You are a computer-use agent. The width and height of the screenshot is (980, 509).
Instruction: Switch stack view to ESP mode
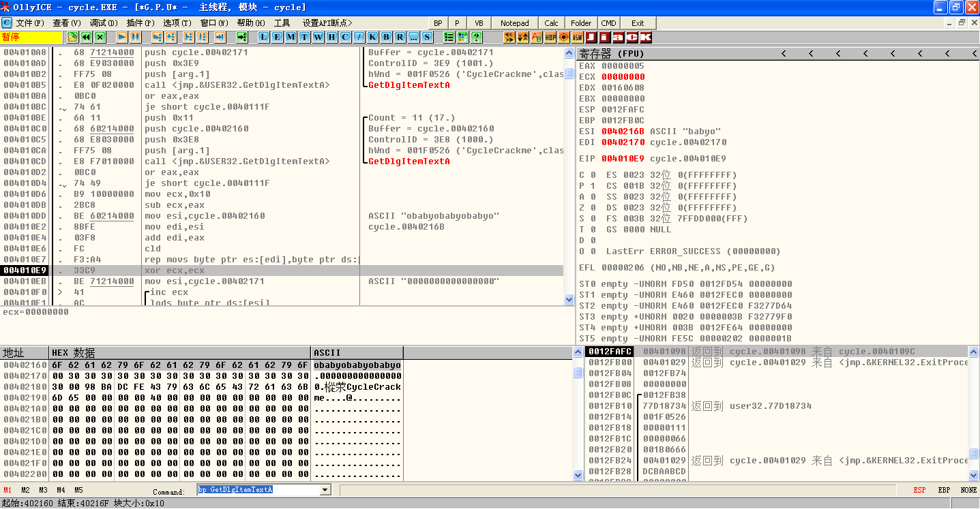point(920,490)
